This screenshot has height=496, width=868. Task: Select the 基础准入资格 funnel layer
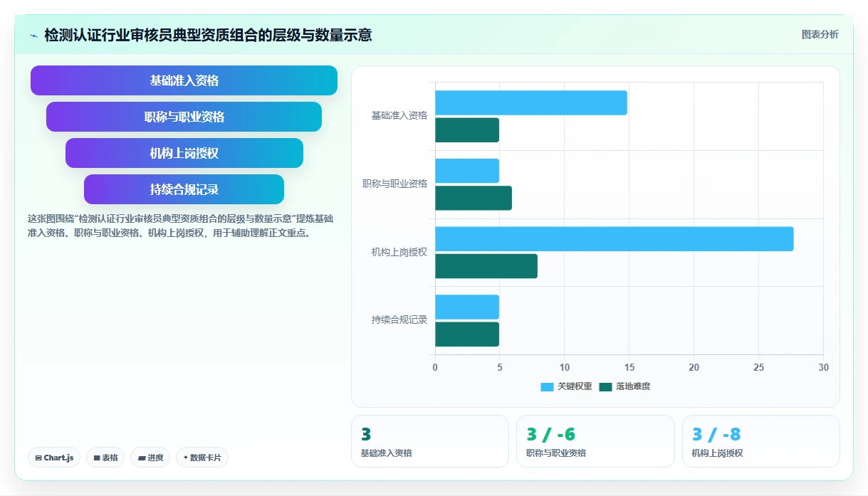(184, 80)
